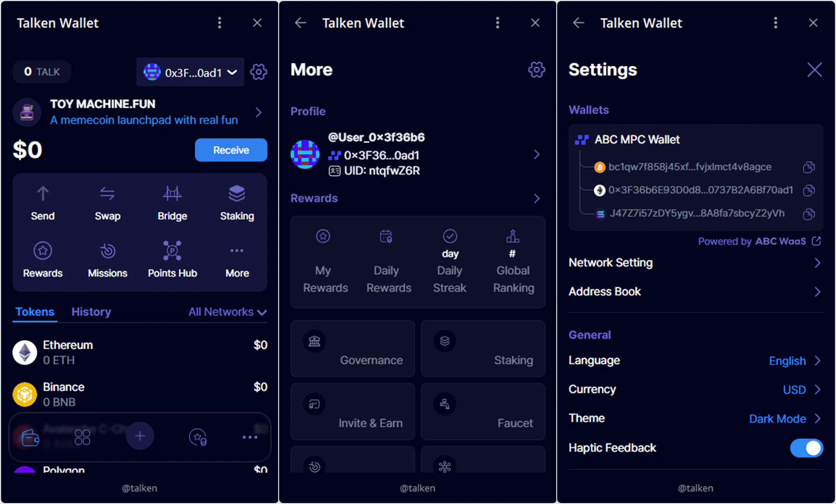Open the Staking card in More panel
The image size is (836, 504).
(483, 348)
